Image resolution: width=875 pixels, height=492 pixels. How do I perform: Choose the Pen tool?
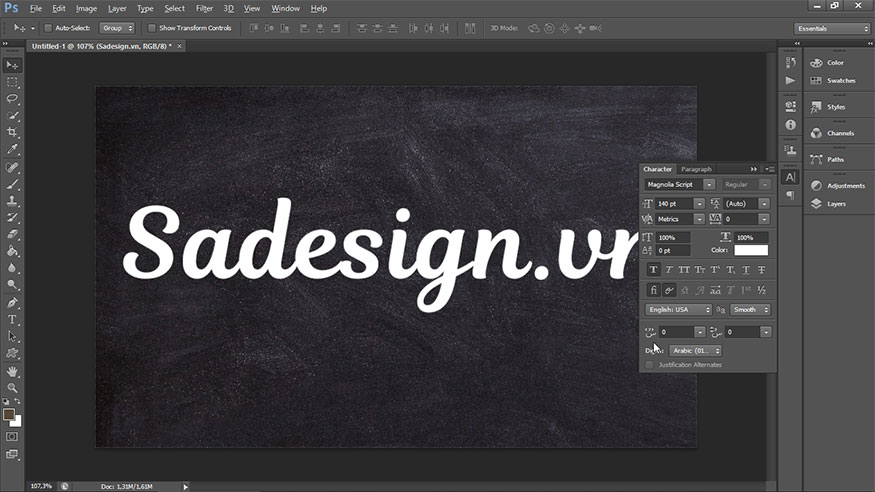(12, 303)
